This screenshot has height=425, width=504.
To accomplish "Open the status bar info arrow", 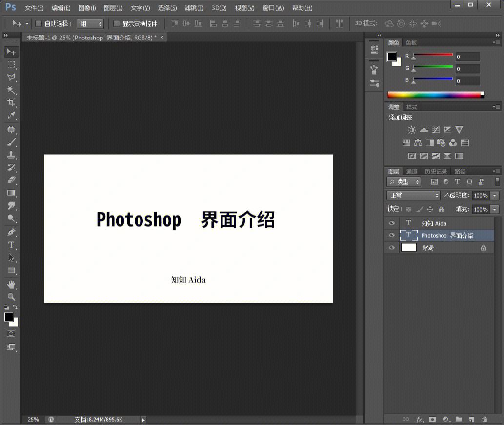I will pos(143,420).
